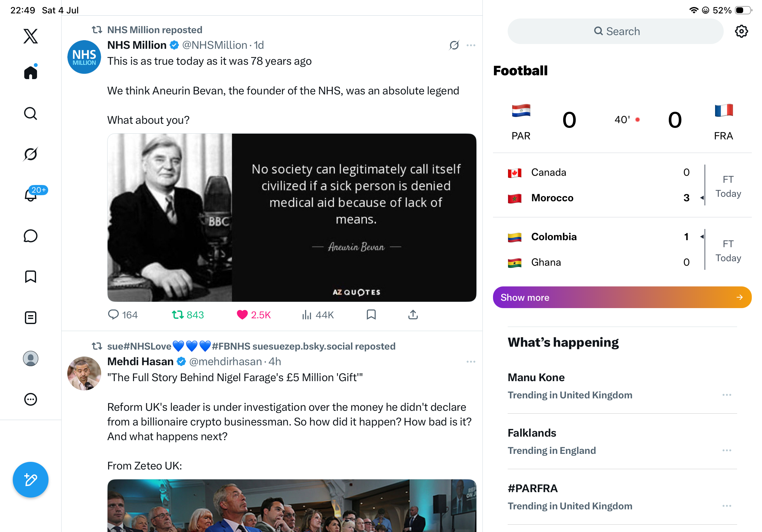
Task: Open the profile avatar in sidebar
Action: tap(31, 358)
